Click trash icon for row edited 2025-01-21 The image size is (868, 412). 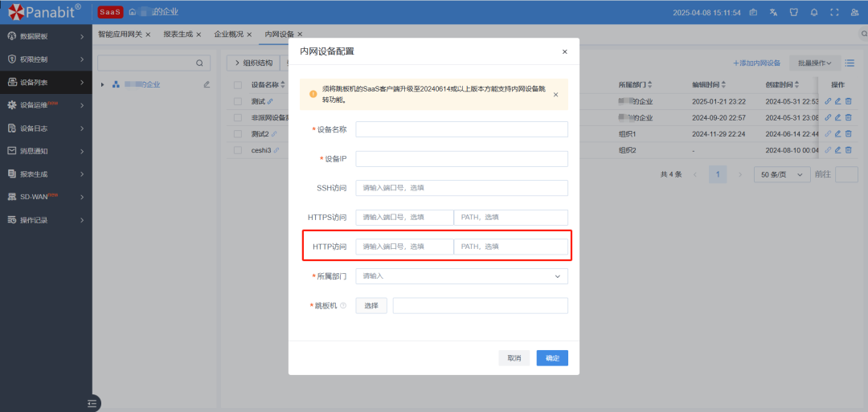[x=848, y=102]
